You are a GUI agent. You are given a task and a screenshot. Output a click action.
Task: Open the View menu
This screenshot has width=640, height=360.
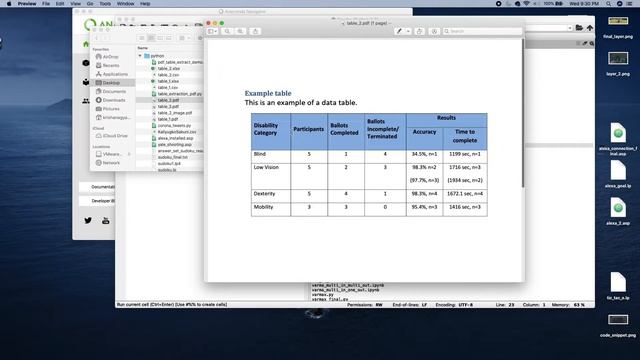click(x=76, y=4)
